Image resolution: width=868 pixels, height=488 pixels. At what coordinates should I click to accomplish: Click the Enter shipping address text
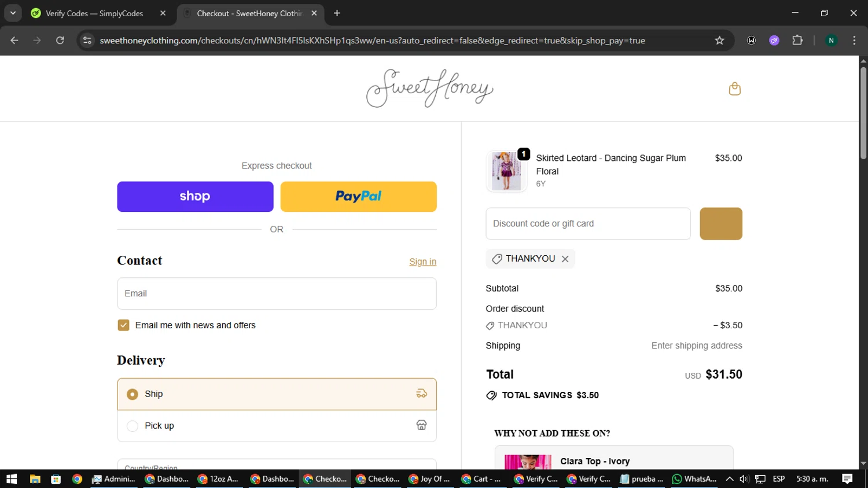pos(697,346)
